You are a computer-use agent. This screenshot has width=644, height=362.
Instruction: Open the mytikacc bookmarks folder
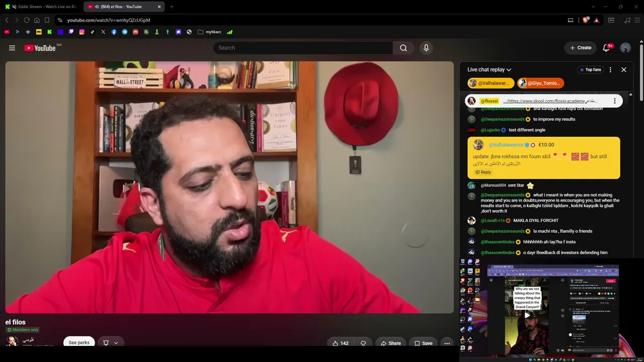(x=210, y=32)
